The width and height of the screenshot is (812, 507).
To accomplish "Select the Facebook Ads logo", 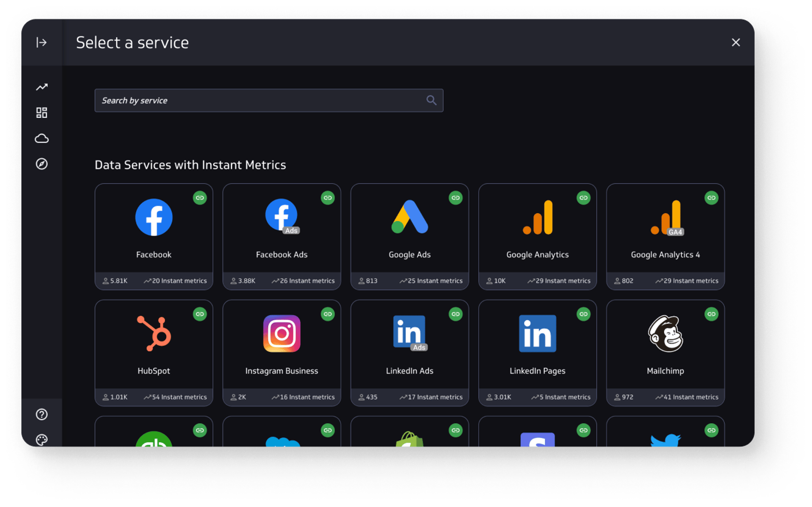I will [282, 216].
